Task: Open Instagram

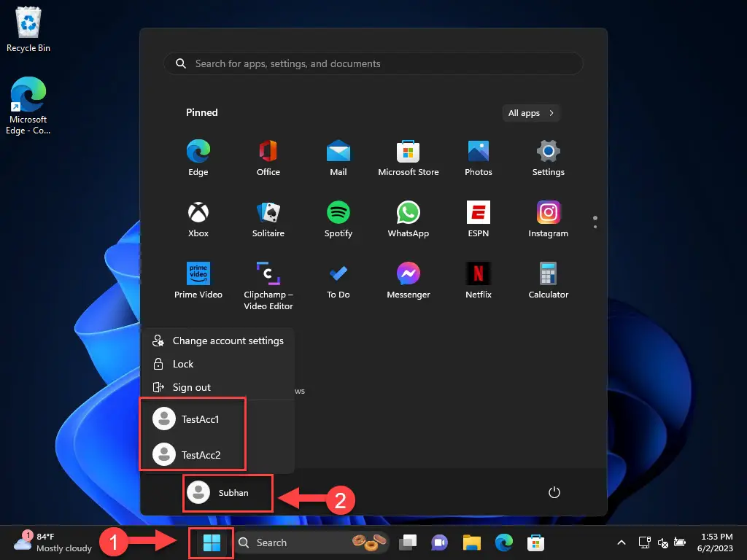Action: (x=549, y=219)
